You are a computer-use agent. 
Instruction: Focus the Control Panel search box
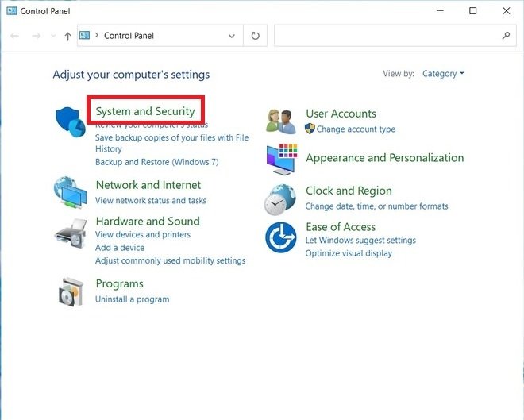coord(395,36)
